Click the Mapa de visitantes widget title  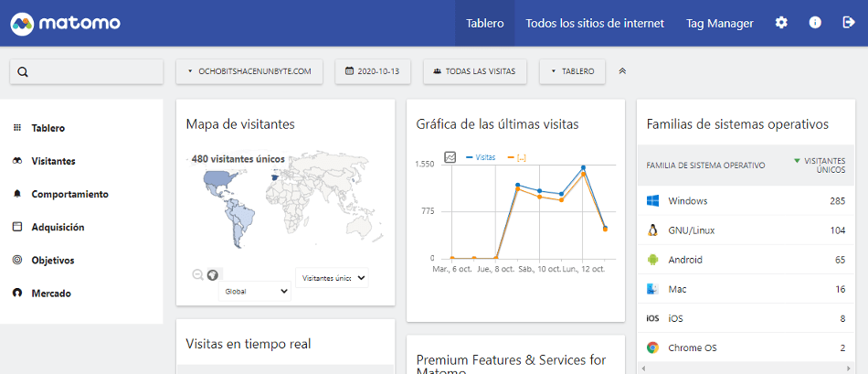pyautogui.click(x=240, y=124)
